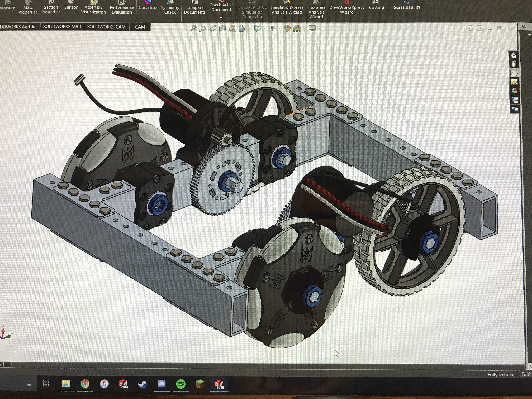Expand View Orientation dropdown arrow
The width and height of the screenshot is (532, 399).
click(x=249, y=29)
